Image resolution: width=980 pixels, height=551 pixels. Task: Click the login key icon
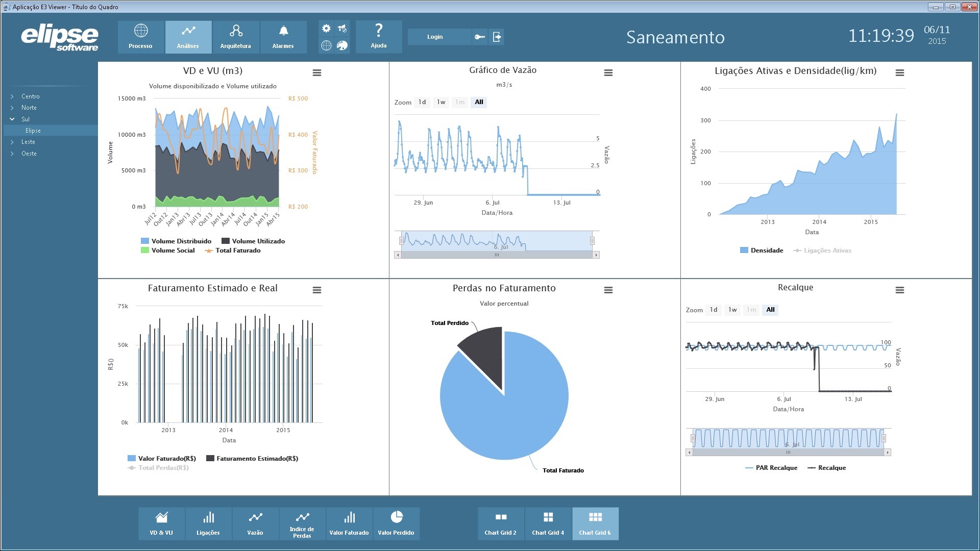pyautogui.click(x=480, y=37)
